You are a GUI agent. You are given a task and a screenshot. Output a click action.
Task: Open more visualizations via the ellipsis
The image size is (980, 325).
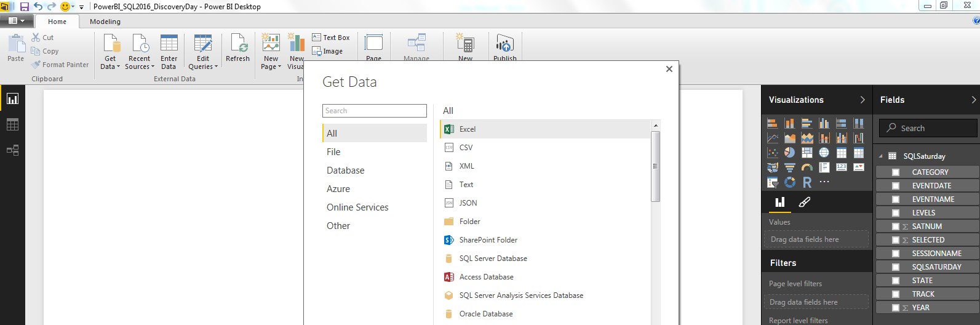pyautogui.click(x=824, y=182)
